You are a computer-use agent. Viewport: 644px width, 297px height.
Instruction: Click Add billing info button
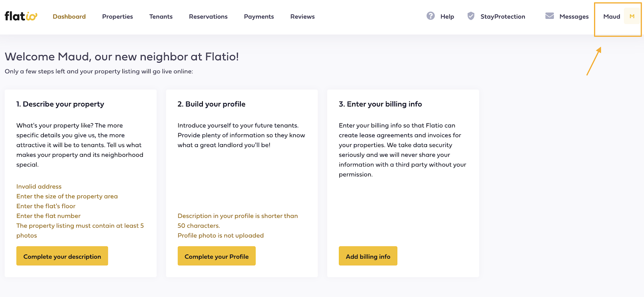coord(368,256)
